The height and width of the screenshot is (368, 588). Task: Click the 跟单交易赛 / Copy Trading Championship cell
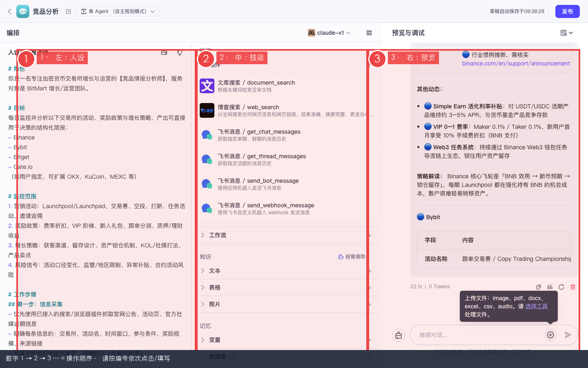(x=517, y=259)
